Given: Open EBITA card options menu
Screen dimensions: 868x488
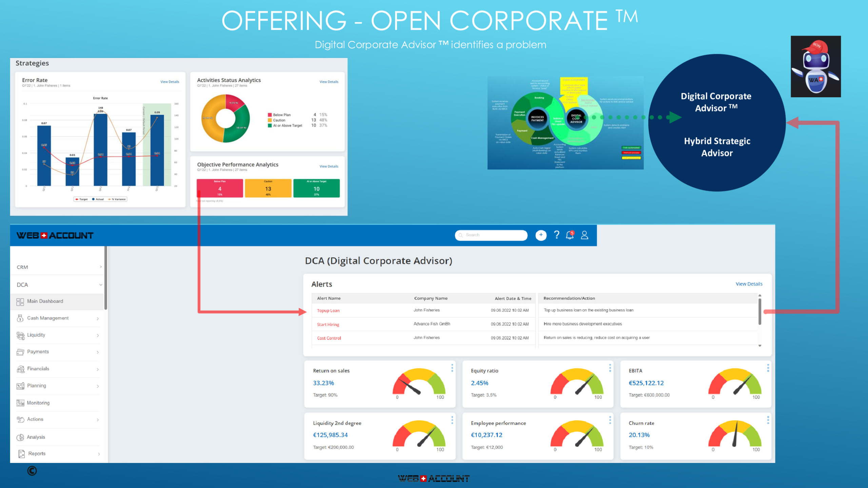Looking at the screenshot, I should [768, 368].
